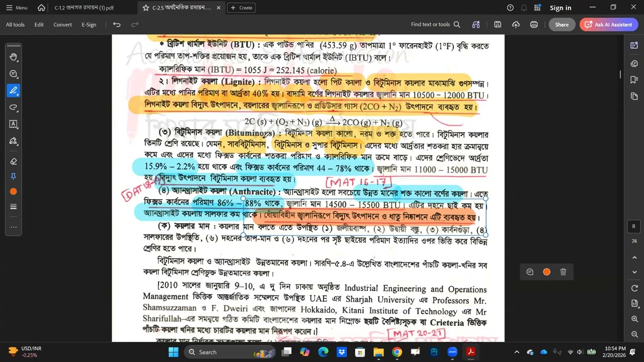
Task: Open bookmarks panel in right rail
Action: click(634, 79)
